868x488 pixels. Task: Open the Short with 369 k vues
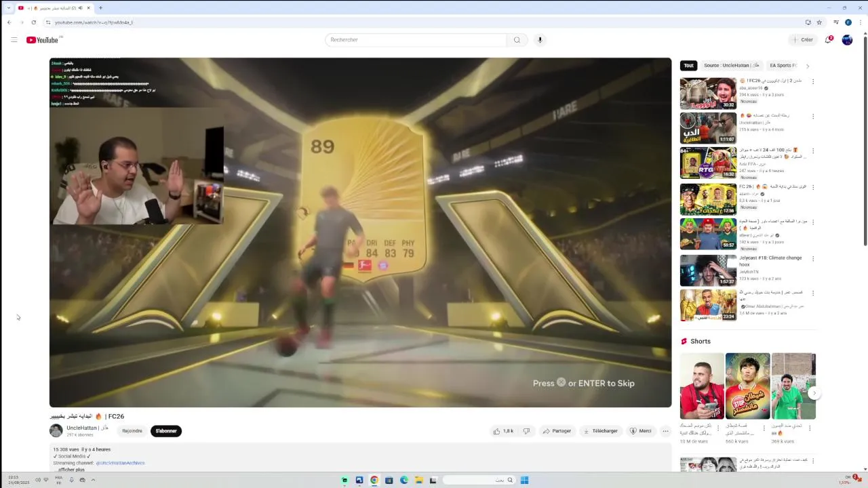(x=793, y=386)
